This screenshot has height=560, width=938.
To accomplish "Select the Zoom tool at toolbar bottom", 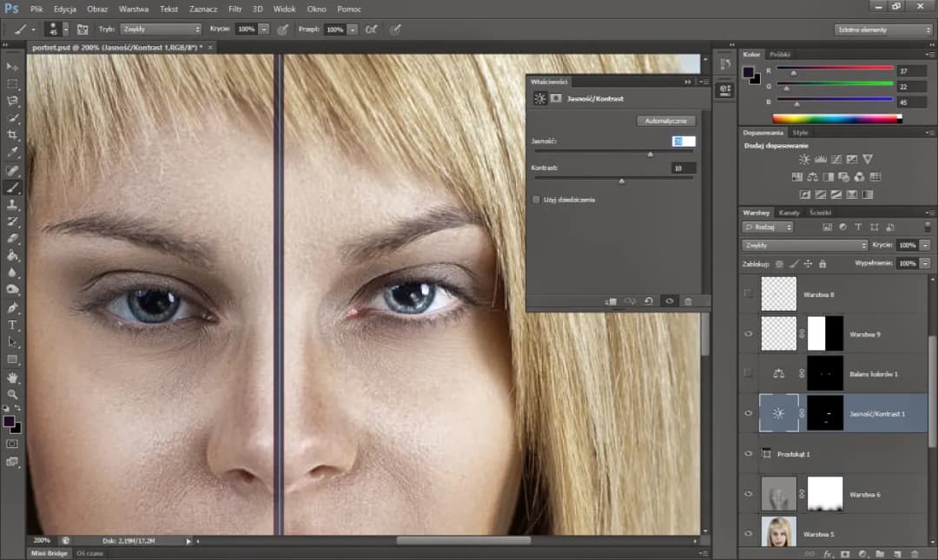I will click(x=12, y=394).
